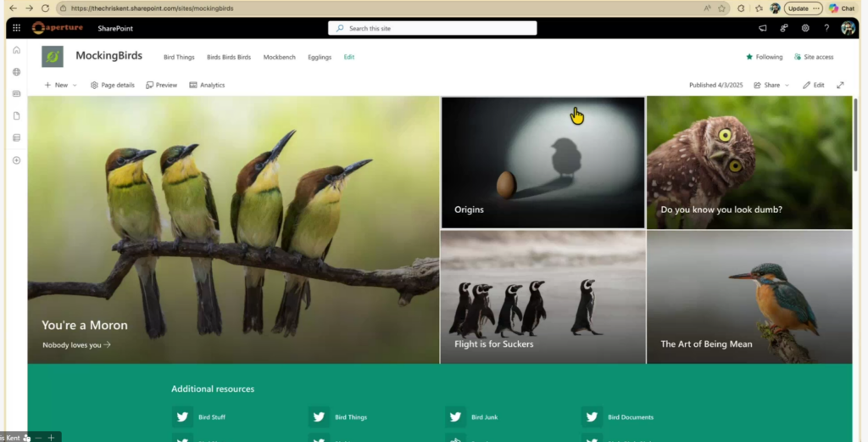This screenshot has width=868, height=442.
Task: Open the Share dropdown
Action: (771, 85)
